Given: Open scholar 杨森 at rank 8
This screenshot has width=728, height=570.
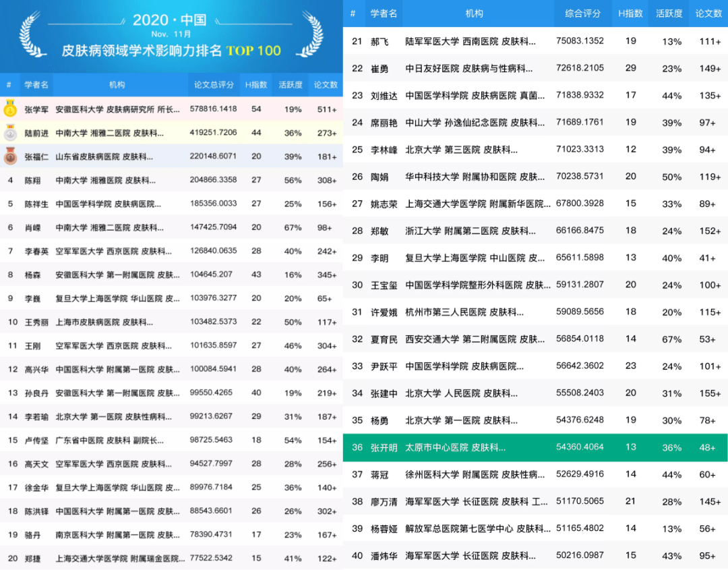Looking at the screenshot, I should pyautogui.click(x=33, y=275).
